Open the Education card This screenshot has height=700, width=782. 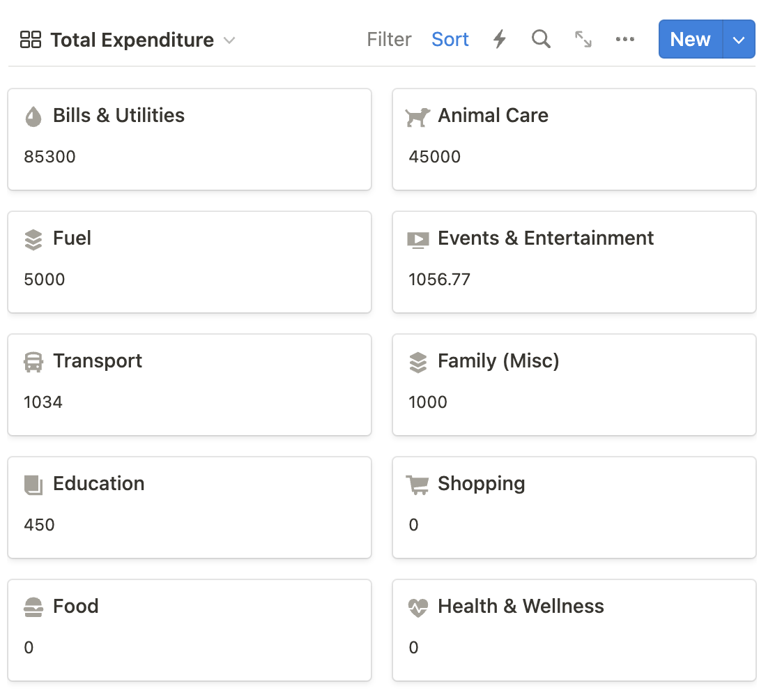[x=189, y=508]
